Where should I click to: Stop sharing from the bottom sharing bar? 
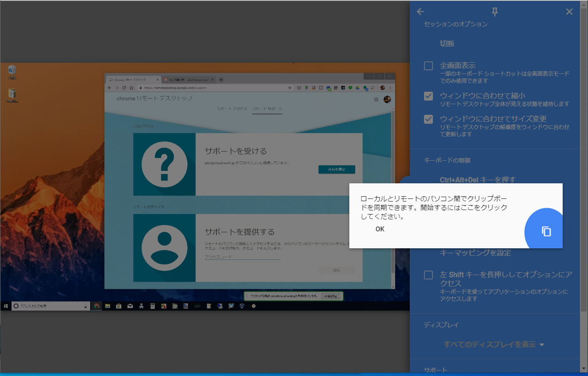point(330,296)
